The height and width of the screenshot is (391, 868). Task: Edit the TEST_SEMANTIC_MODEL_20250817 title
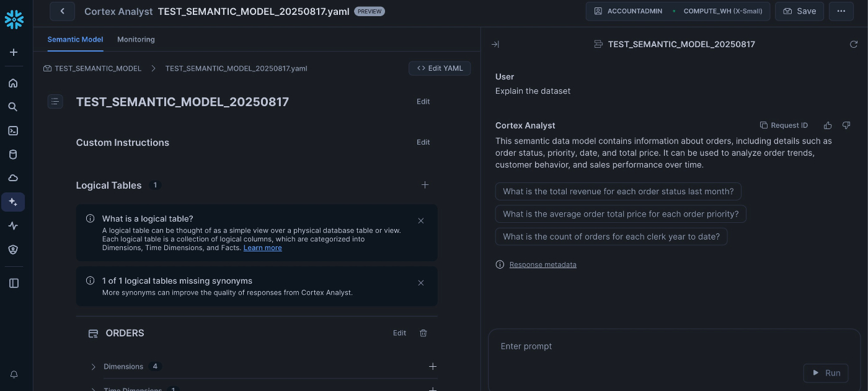pyautogui.click(x=423, y=101)
